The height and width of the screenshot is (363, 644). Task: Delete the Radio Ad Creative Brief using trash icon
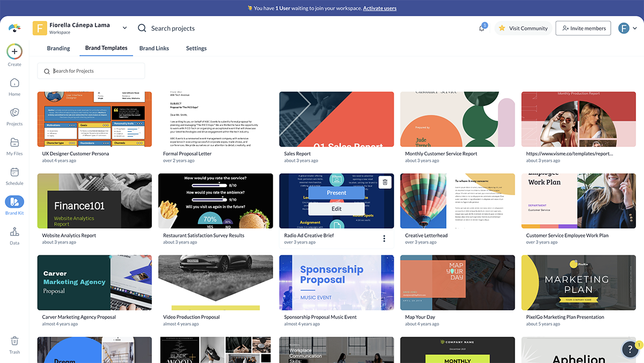coord(385,182)
